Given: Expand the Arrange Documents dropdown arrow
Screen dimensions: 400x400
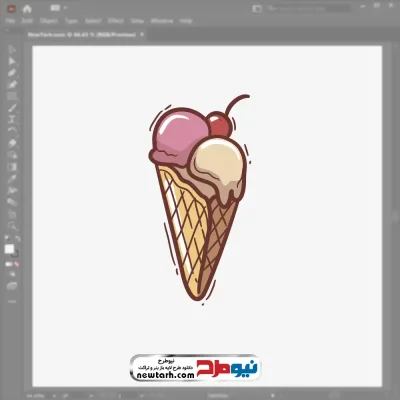Looking at the screenshot, I should pyautogui.click(x=65, y=8).
